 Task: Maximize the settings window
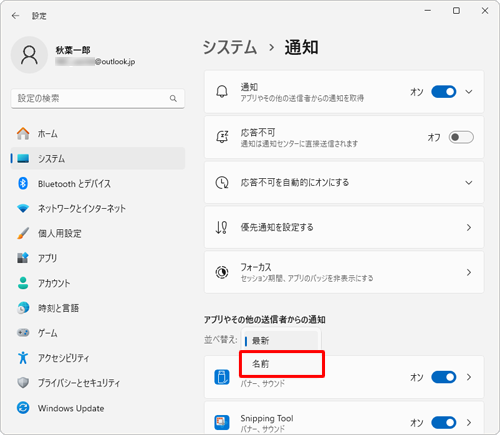pos(456,11)
